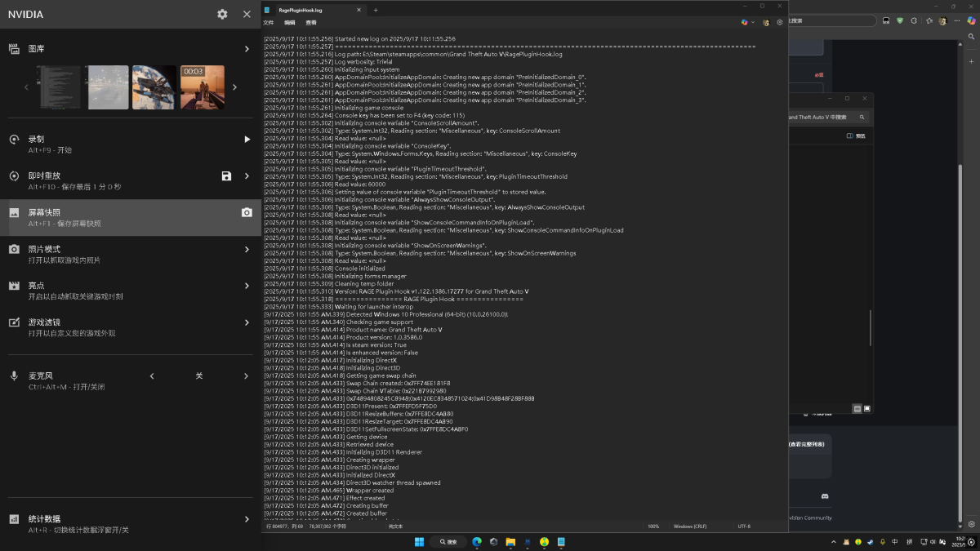Open NVIDIA overlay settings gear
Screen dimensions: 980x551
[x=222, y=14]
